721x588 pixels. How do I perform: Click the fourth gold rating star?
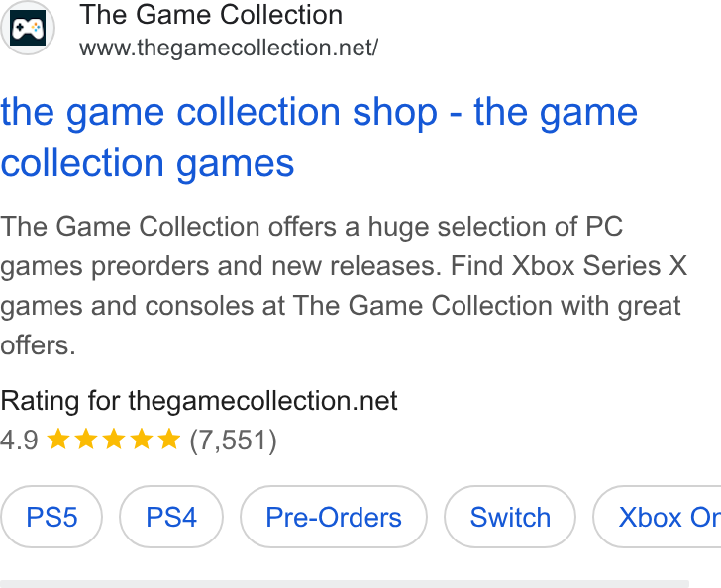point(142,439)
